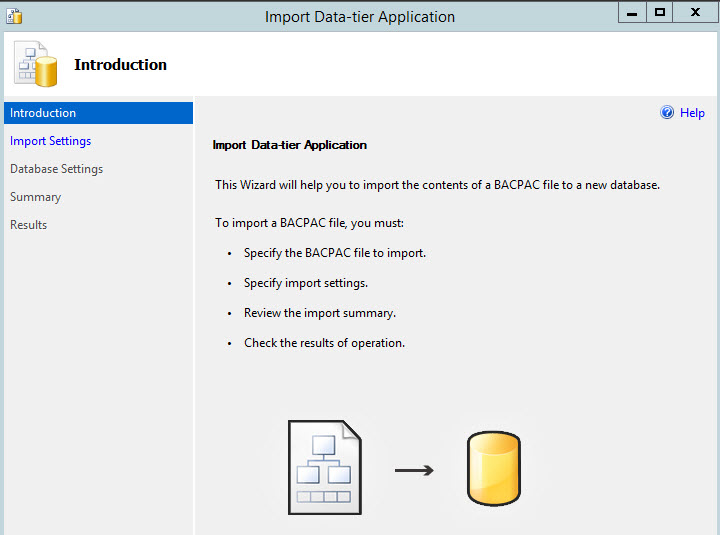Click the 'Specify import settings.' bullet
The height and width of the screenshot is (535, 720).
(306, 283)
